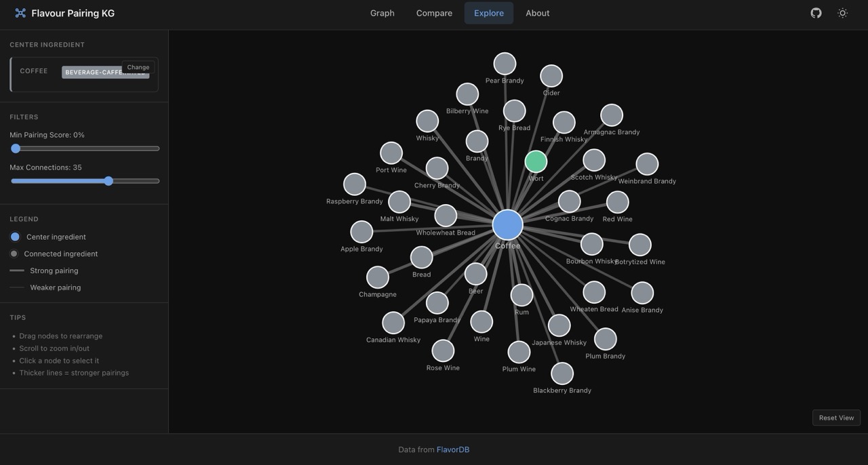Click the Pear Brandy node
This screenshot has width=868, height=465.
coord(504,63)
